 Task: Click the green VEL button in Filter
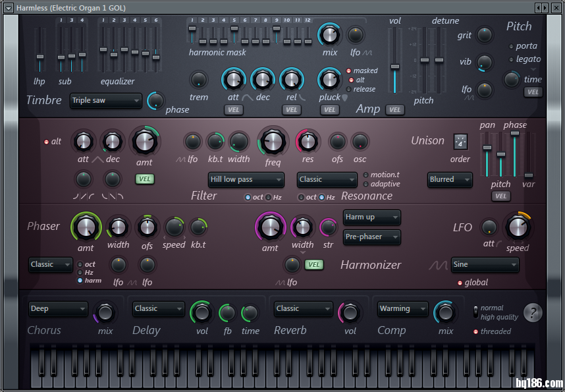[144, 179]
